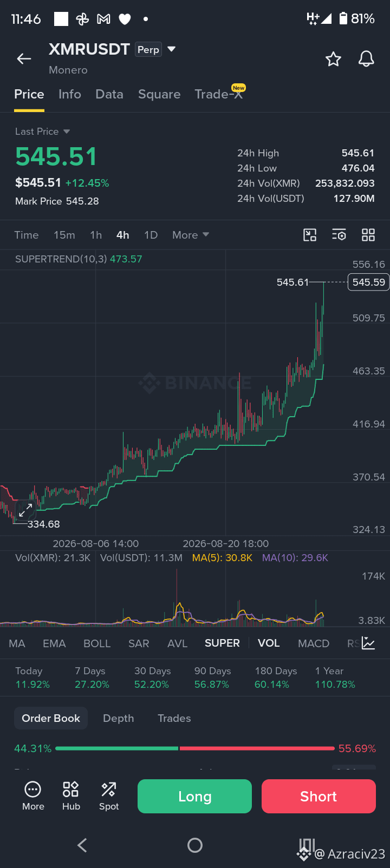Select 1D chart interval
This screenshot has height=868, width=390.
(151, 235)
